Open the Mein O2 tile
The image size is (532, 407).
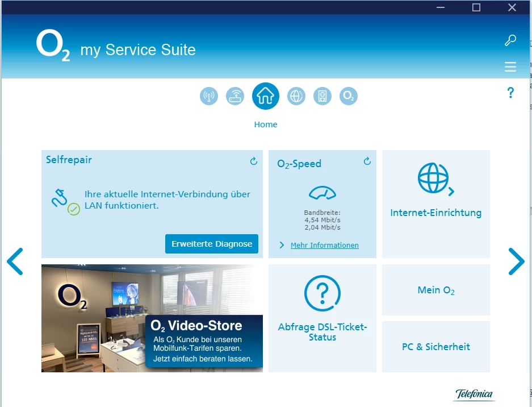pos(436,290)
